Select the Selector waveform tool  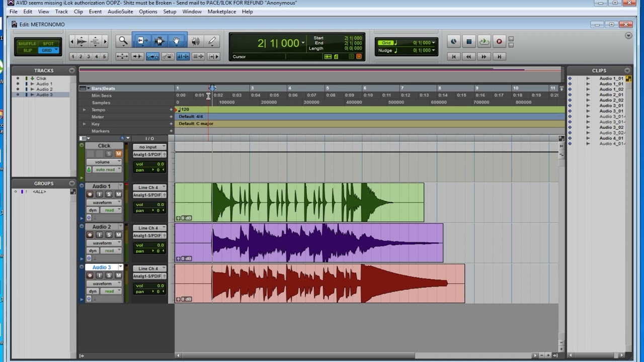click(160, 41)
